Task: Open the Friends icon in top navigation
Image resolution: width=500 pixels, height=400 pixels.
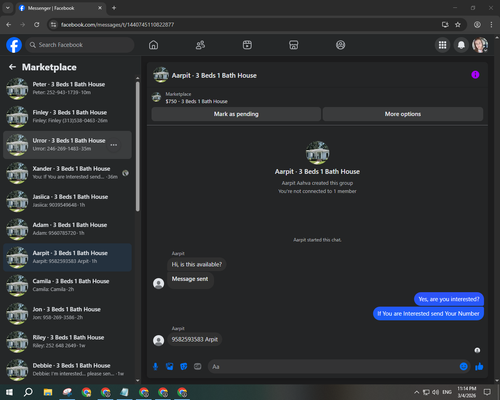Action: click(200, 45)
